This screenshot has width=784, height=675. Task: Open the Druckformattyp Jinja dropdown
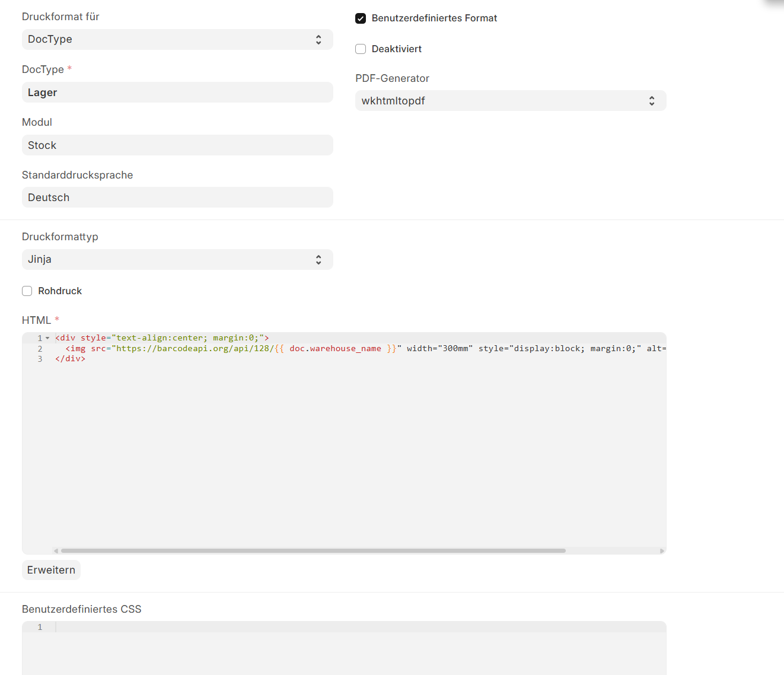tap(177, 260)
